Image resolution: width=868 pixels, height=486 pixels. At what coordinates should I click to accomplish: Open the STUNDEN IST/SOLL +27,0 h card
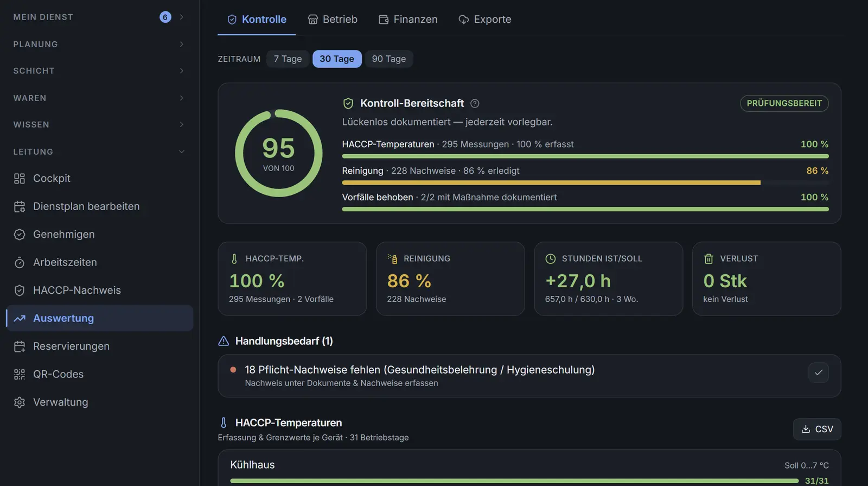coord(609,279)
